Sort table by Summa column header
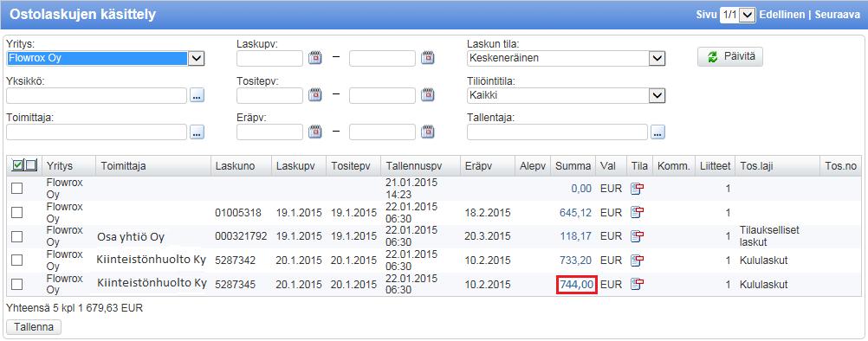Screen dimensions: 868x341 (573, 166)
